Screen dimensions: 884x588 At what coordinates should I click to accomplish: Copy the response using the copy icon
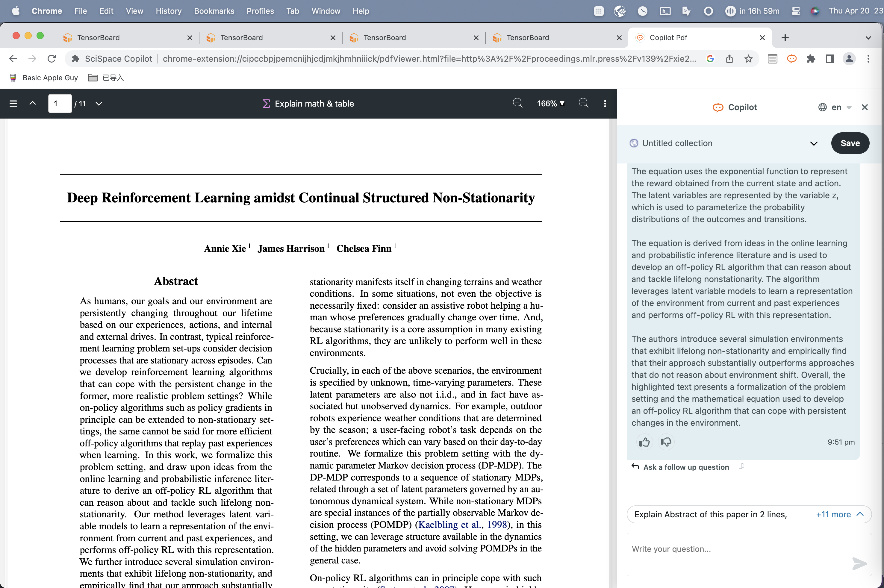741,466
